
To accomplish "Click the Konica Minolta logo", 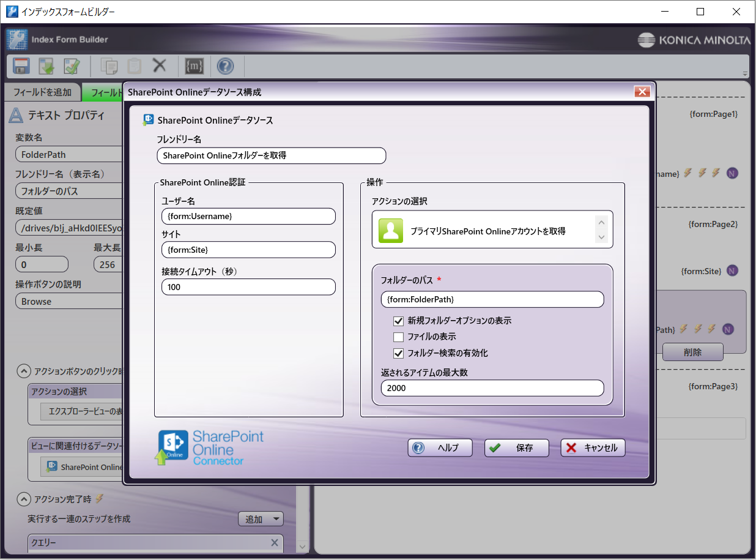I will pyautogui.click(x=694, y=40).
